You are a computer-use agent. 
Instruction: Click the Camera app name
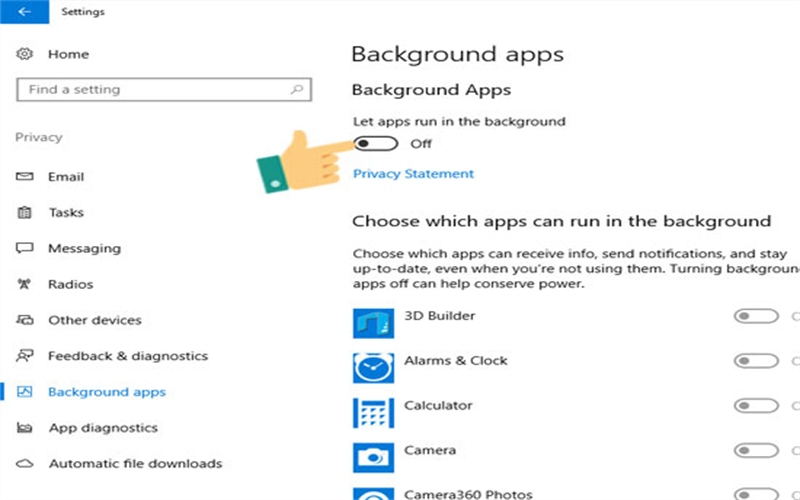point(430,451)
